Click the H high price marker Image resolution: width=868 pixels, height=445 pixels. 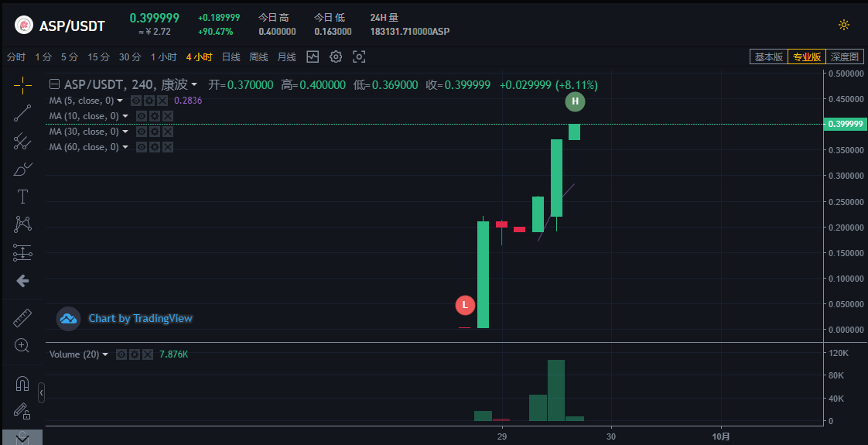[x=575, y=101]
